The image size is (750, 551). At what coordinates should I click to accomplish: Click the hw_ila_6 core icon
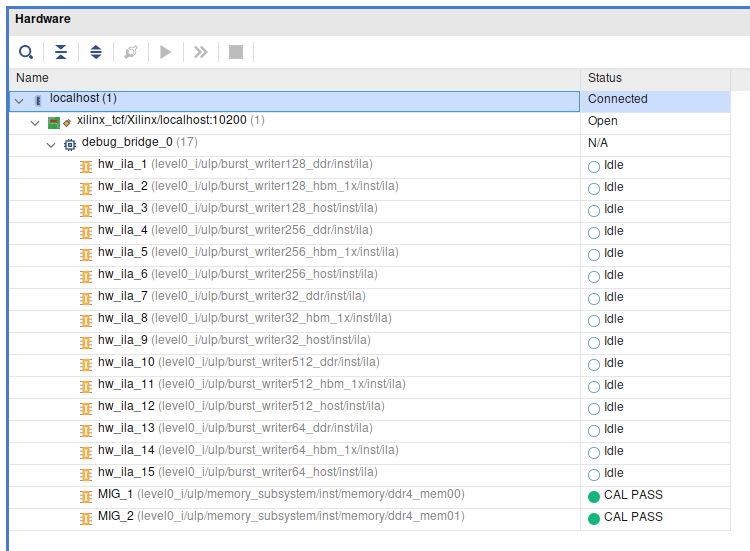click(x=86, y=277)
